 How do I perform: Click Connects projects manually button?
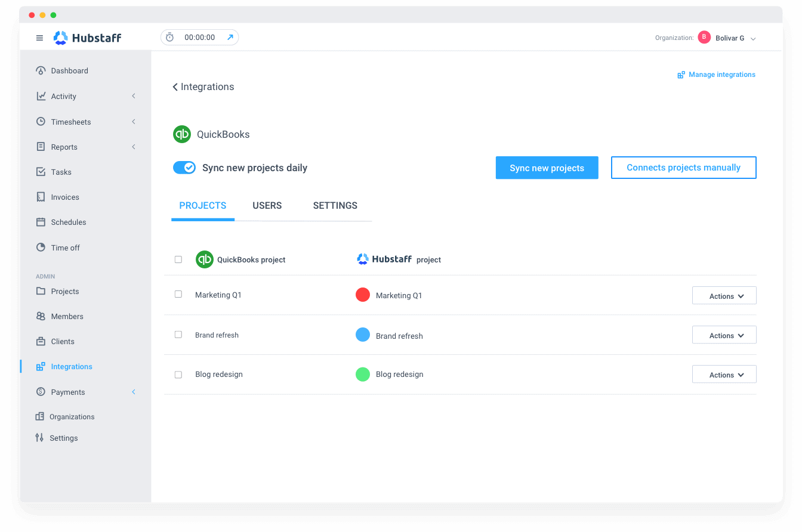(x=684, y=168)
